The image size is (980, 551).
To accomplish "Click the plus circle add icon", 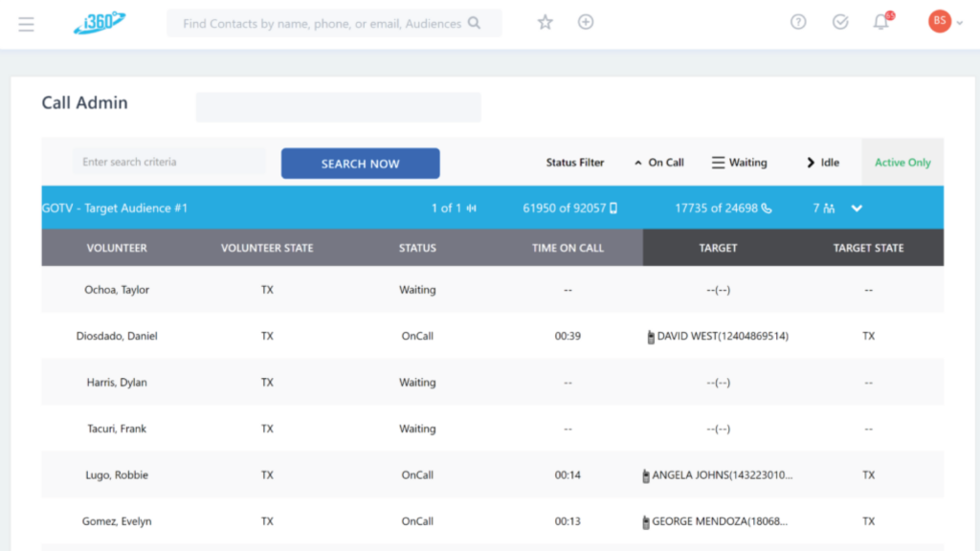I will coord(586,22).
